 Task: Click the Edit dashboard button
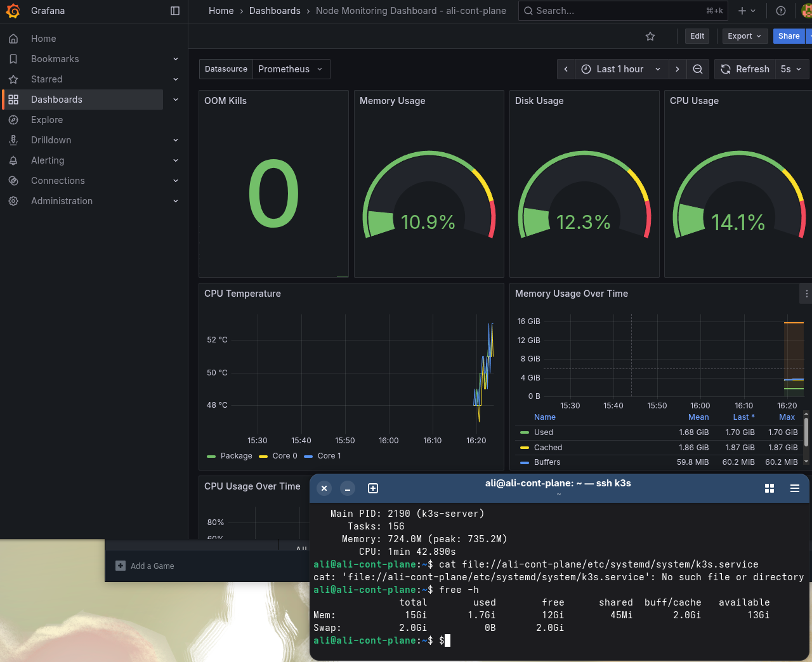tap(697, 36)
